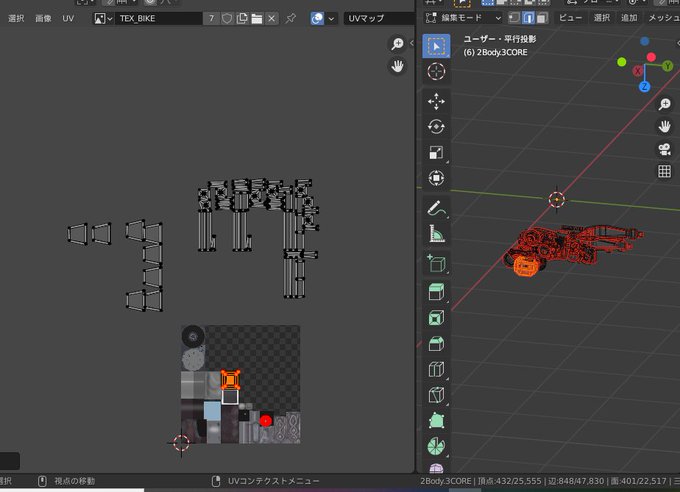Select the Loop Cut tool
The width and height of the screenshot is (680, 492).
[x=436, y=369]
